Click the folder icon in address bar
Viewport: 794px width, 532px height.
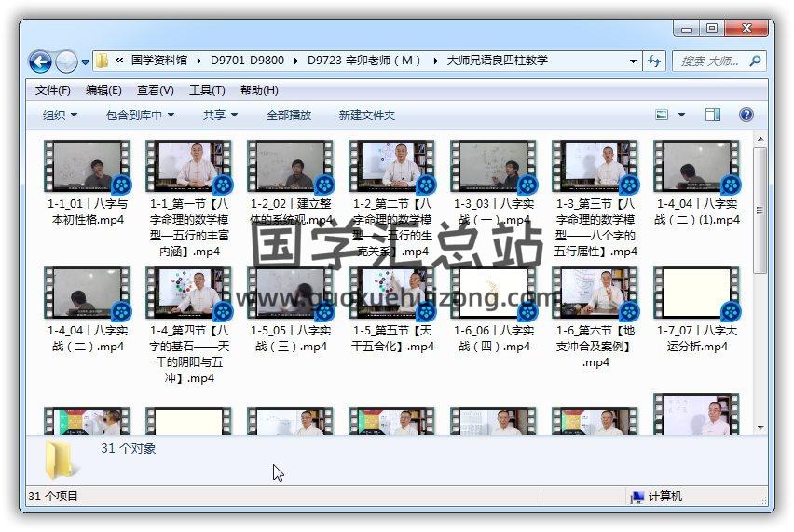(102, 61)
